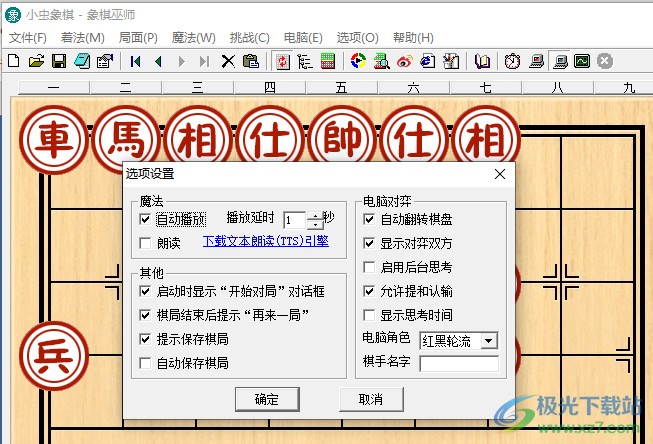Decrease the 播放延时 value with down arrow
653x444 pixels.
[x=315, y=224]
